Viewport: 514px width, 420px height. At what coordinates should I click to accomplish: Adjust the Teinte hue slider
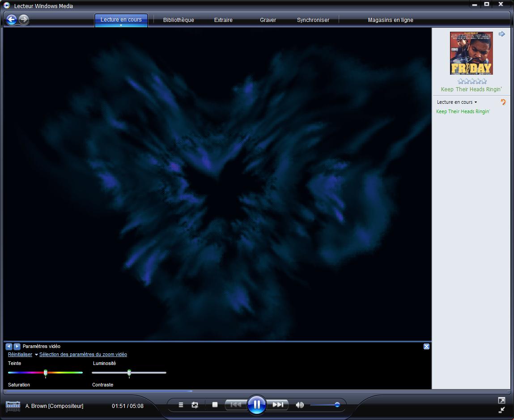(46, 373)
